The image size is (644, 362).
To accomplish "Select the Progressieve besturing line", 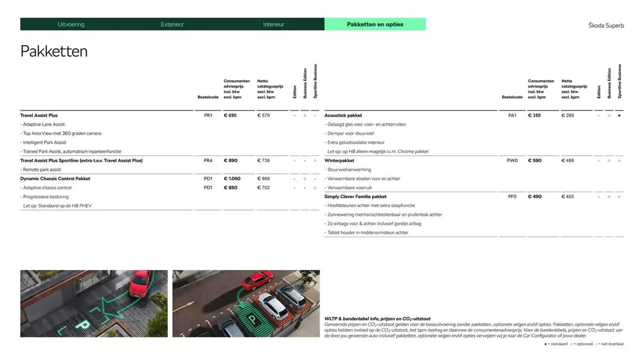I will [45, 197].
